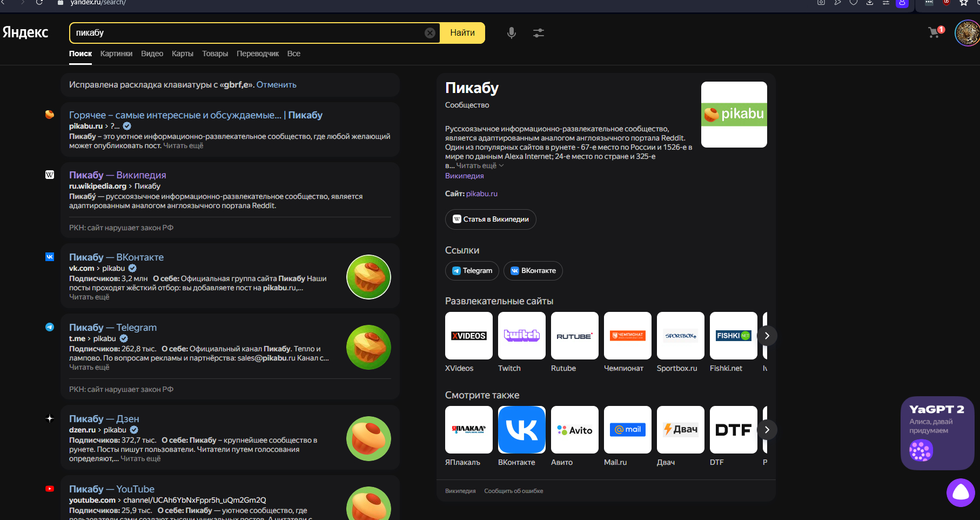Open the Авито tile in Смотрите также

point(575,430)
